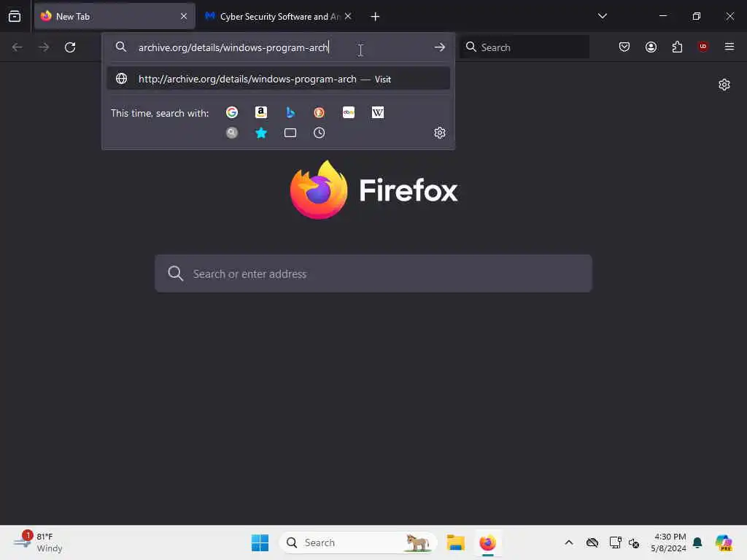This screenshot has width=747, height=560.
Task: Go back to previous page
Action: coord(18,47)
